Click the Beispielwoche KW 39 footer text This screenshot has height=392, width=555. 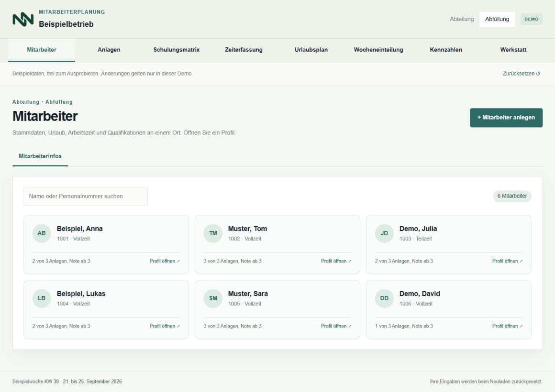click(x=67, y=382)
